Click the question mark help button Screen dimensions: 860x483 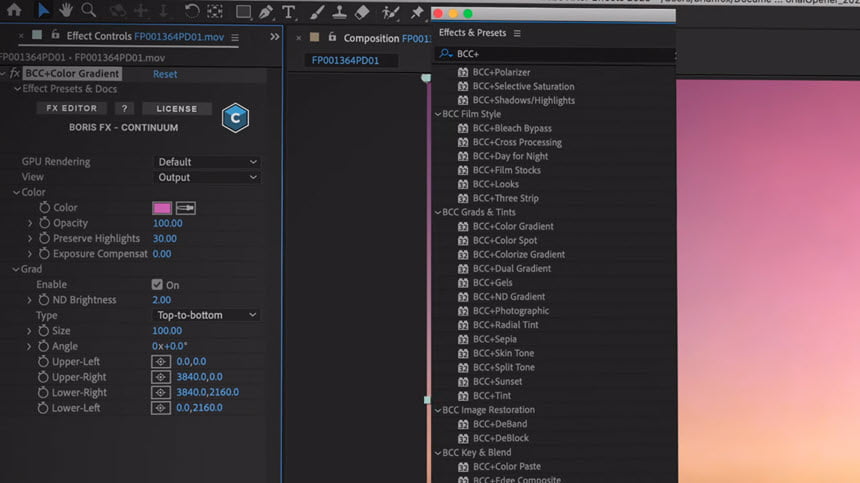125,108
